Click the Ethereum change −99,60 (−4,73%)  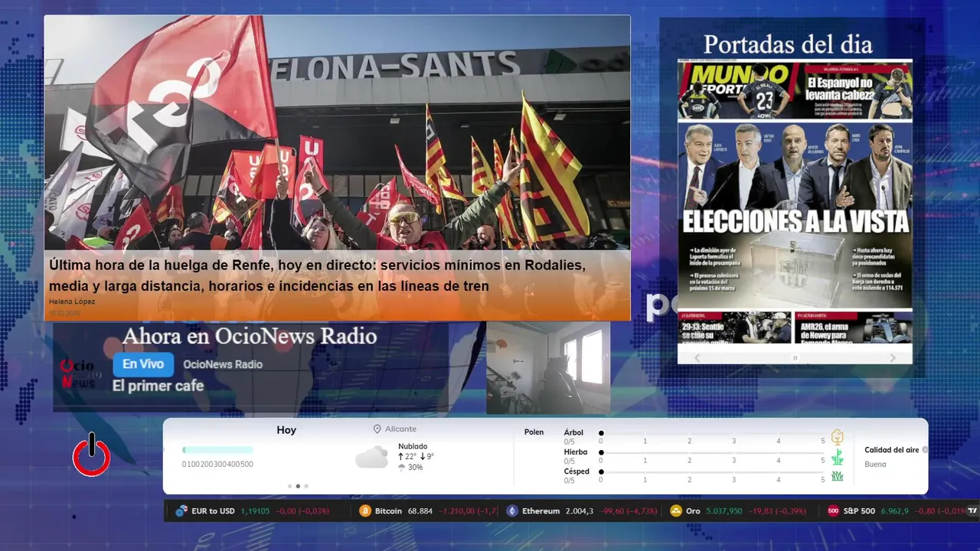click(629, 511)
